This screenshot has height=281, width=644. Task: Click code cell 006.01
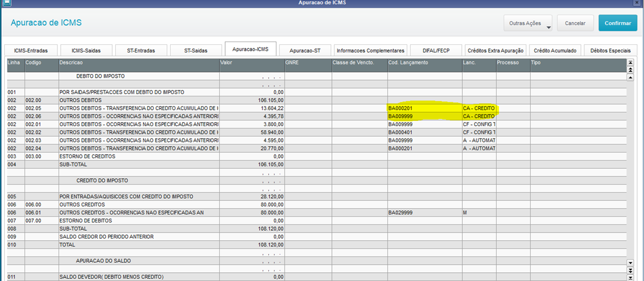tap(41, 213)
